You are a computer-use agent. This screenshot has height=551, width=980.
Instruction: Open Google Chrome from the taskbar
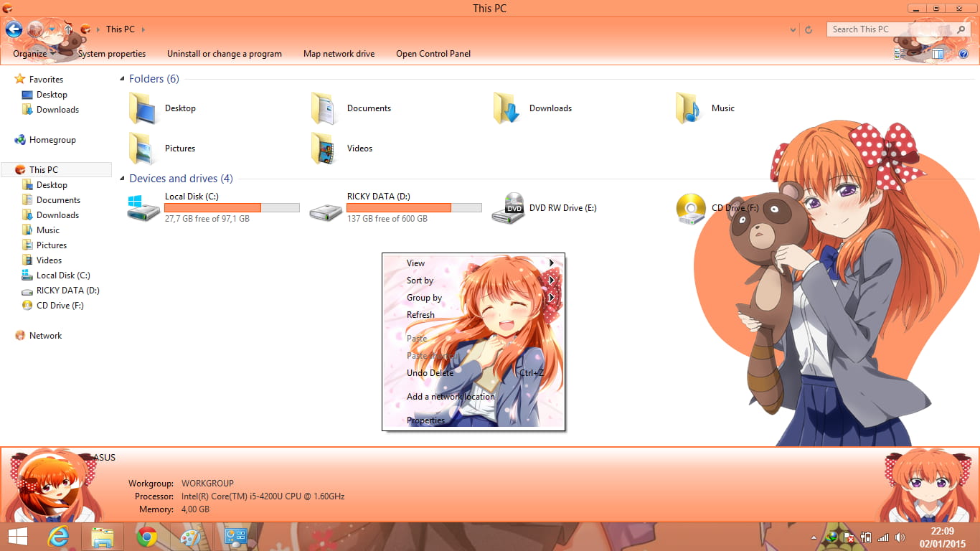[x=147, y=536]
